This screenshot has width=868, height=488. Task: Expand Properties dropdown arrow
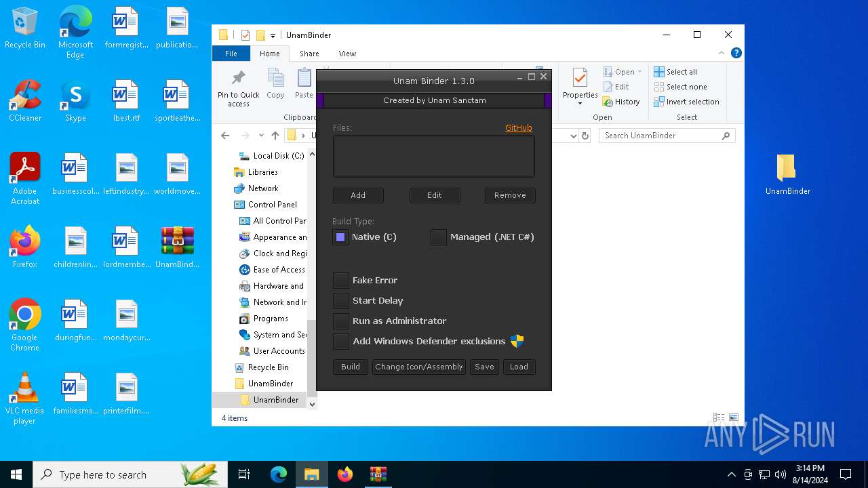[x=580, y=104]
